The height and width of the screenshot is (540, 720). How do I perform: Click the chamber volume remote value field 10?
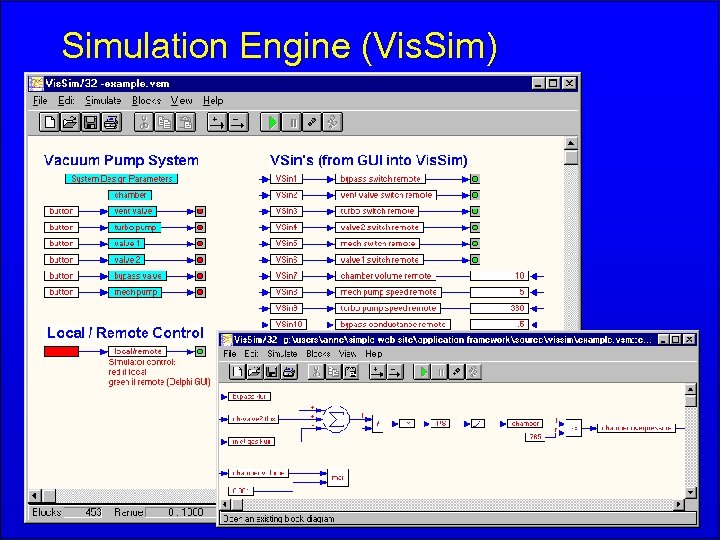500,276
